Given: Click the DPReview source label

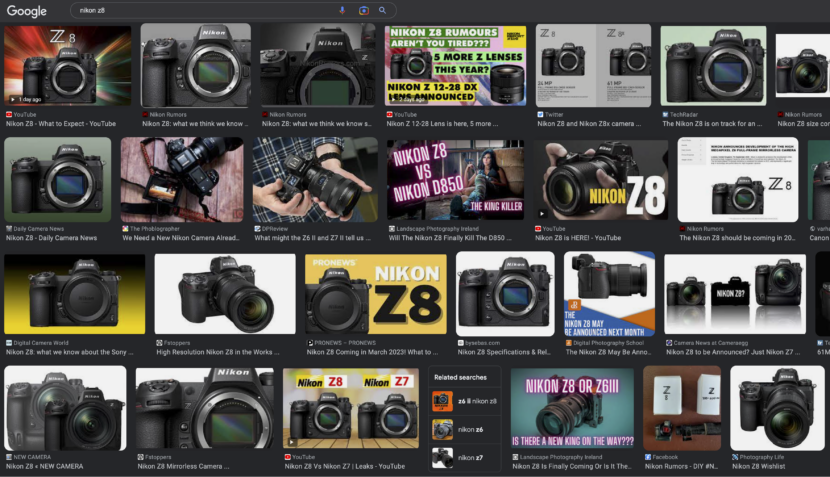Looking at the screenshot, I should pos(275,229).
